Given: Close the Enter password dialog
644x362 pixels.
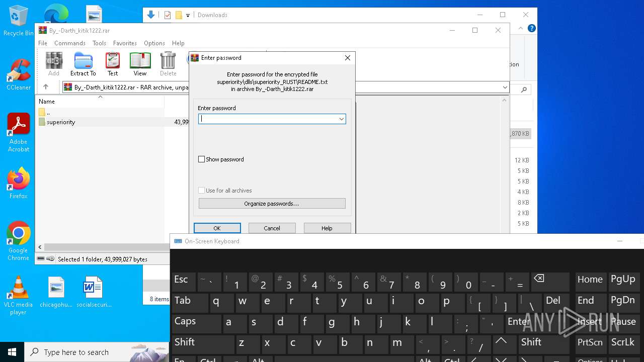Looking at the screenshot, I should (x=347, y=58).
